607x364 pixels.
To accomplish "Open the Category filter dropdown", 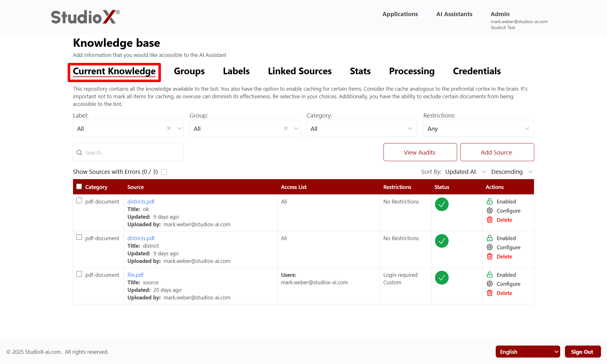I will [361, 128].
